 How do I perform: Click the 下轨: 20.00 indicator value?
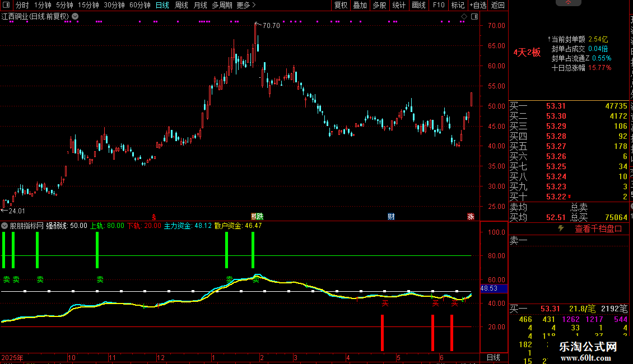click(x=144, y=226)
